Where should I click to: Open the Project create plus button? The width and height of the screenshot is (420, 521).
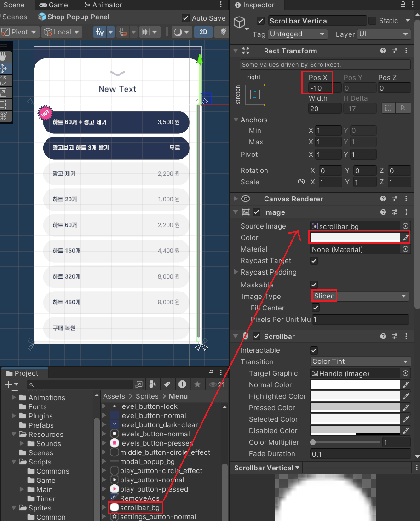tap(12, 384)
